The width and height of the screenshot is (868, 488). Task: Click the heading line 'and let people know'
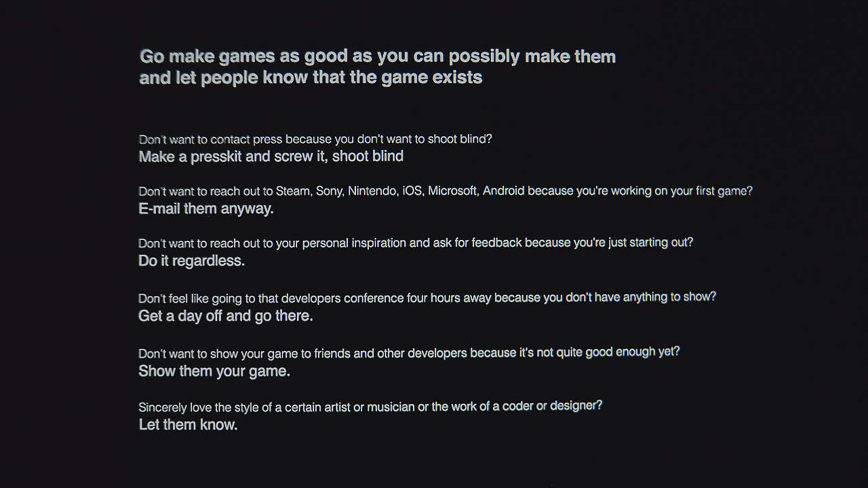coord(311,78)
